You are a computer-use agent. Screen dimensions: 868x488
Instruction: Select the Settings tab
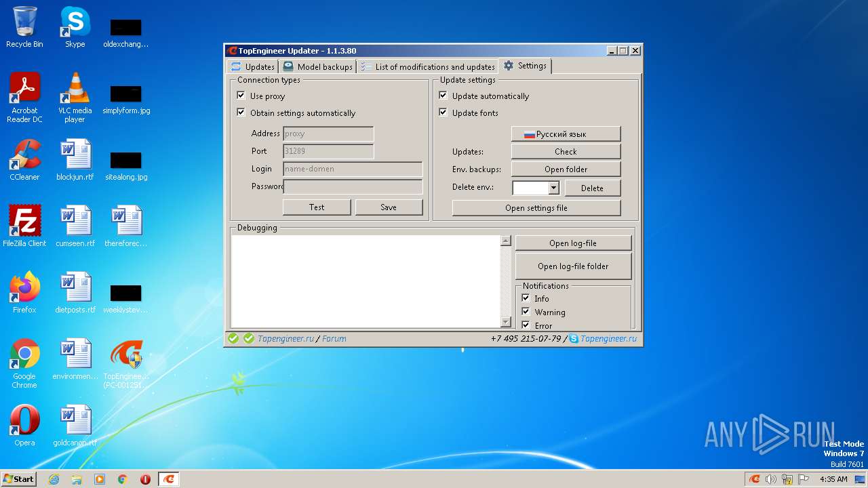[x=525, y=66]
